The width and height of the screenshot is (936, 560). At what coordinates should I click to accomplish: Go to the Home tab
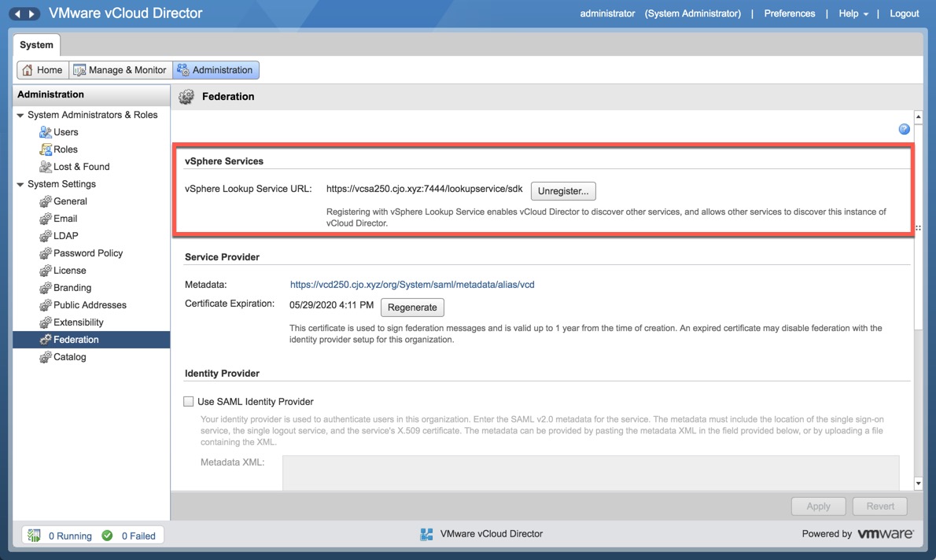(x=42, y=70)
